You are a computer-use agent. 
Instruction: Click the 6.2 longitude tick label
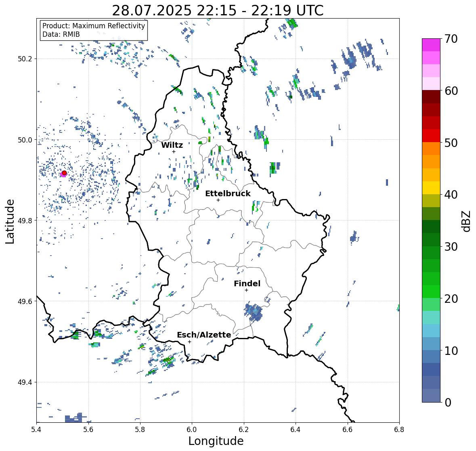(244, 430)
